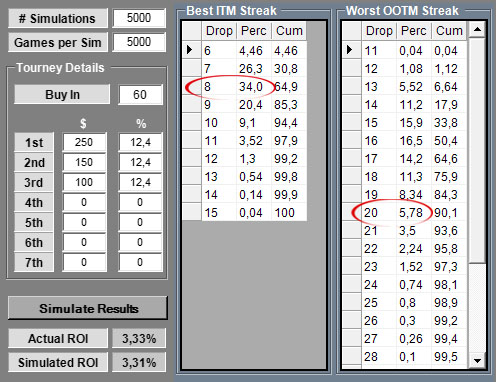This screenshot has height=382, width=496.
Task: Click the scroll up arrow in Worst OOTM Streak
Action: 477,30
